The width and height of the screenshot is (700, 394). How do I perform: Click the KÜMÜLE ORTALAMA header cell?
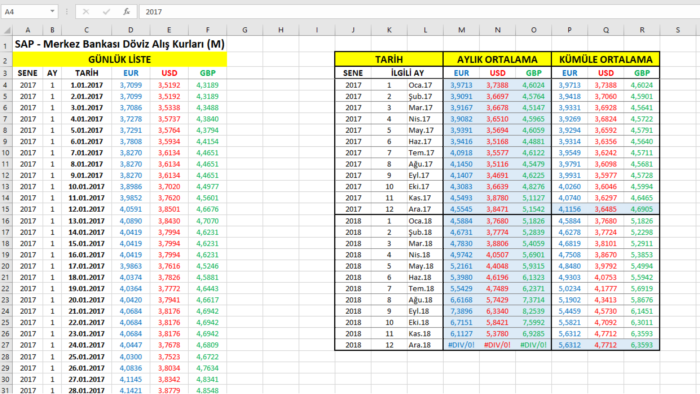click(605, 59)
